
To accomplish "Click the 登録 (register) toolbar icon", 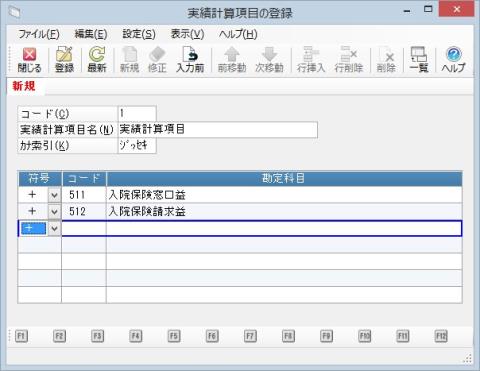I will click(x=64, y=60).
